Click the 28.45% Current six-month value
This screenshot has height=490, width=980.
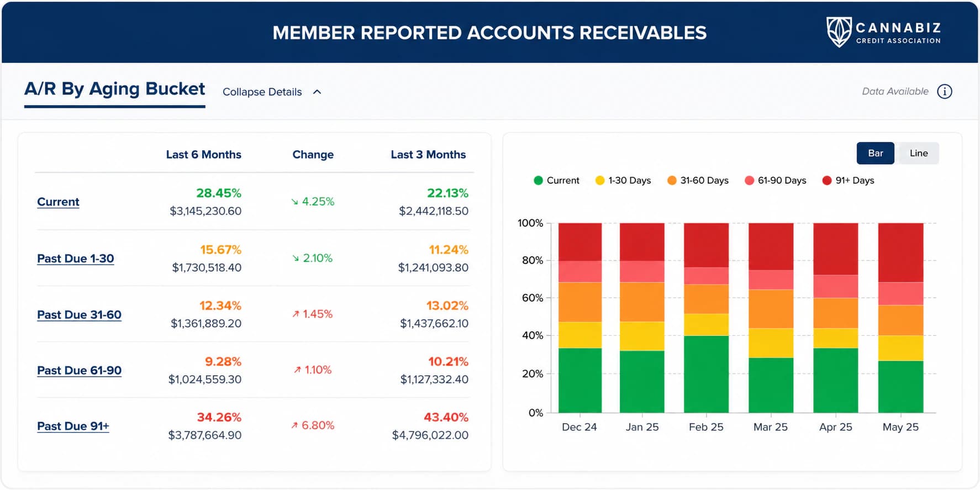point(219,193)
